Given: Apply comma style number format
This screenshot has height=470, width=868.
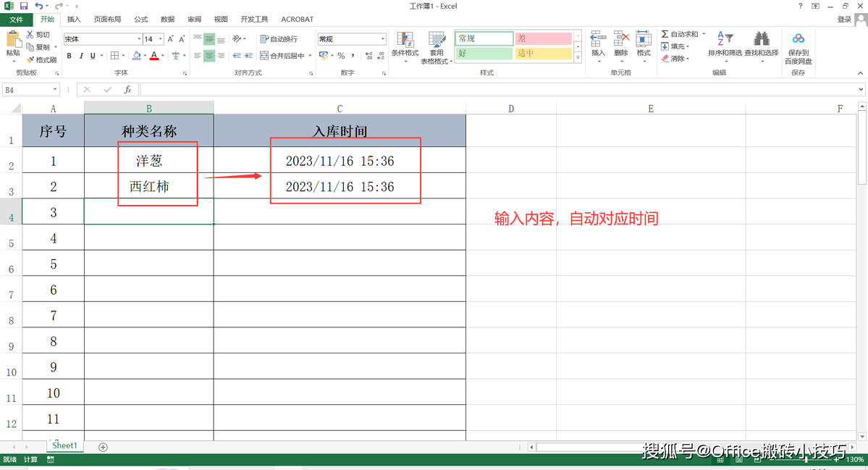Looking at the screenshot, I should click(x=353, y=55).
